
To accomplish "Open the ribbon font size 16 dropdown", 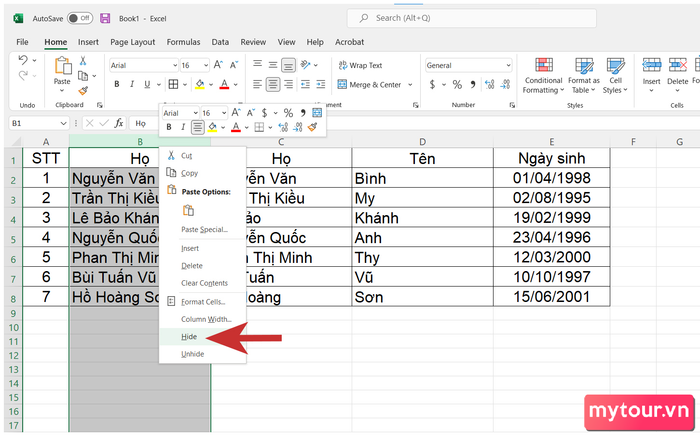I will click(x=206, y=66).
